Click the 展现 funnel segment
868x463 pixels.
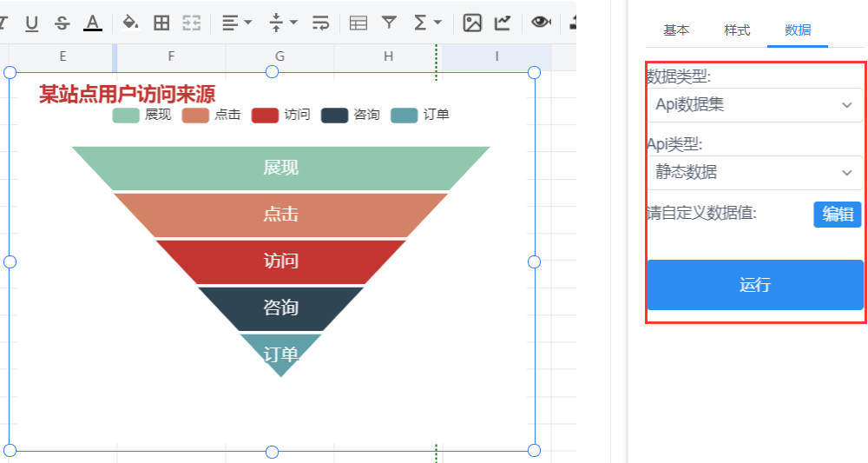[x=280, y=168]
